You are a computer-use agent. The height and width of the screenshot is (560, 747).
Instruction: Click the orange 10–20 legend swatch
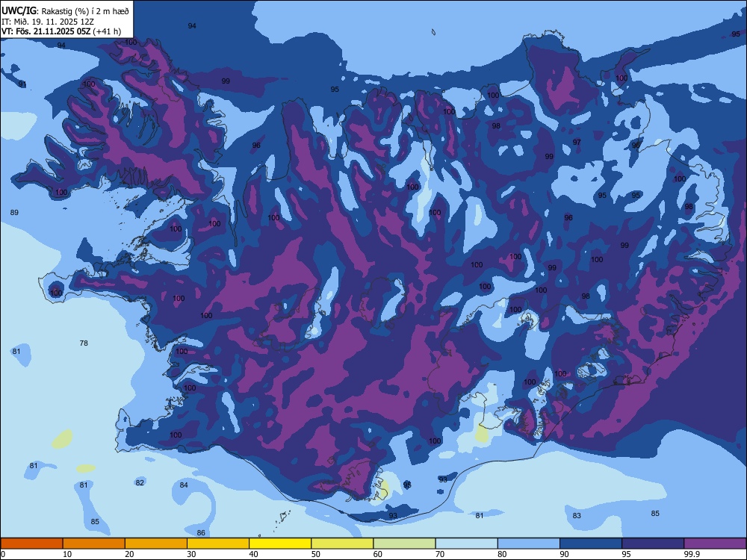pos(94,544)
